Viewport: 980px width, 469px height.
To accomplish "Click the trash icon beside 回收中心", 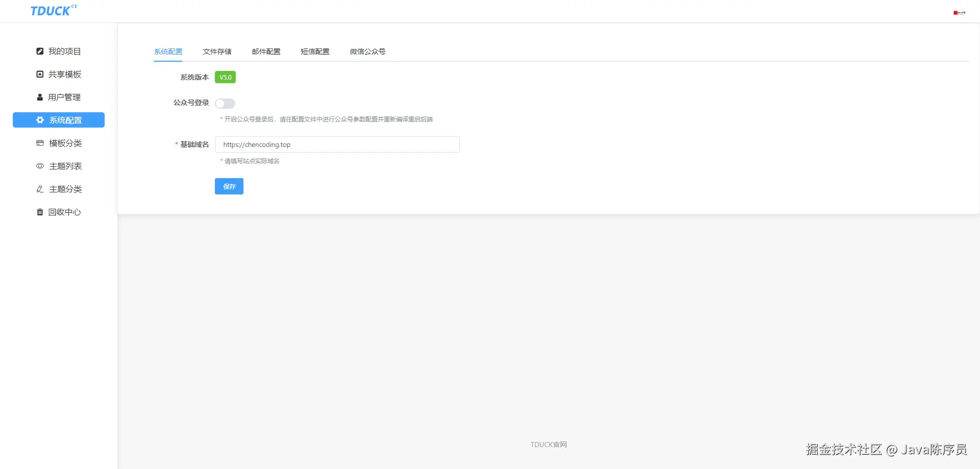I will (x=40, y=212).
